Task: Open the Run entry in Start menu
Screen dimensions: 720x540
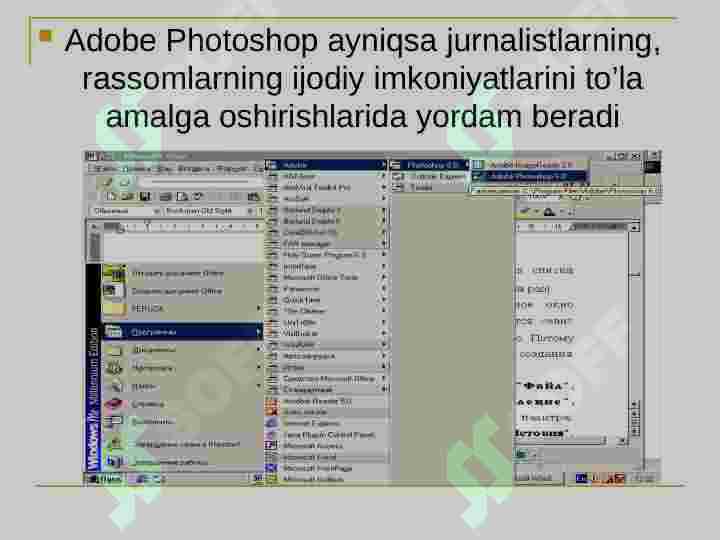Action: click(x=182, y=421)
